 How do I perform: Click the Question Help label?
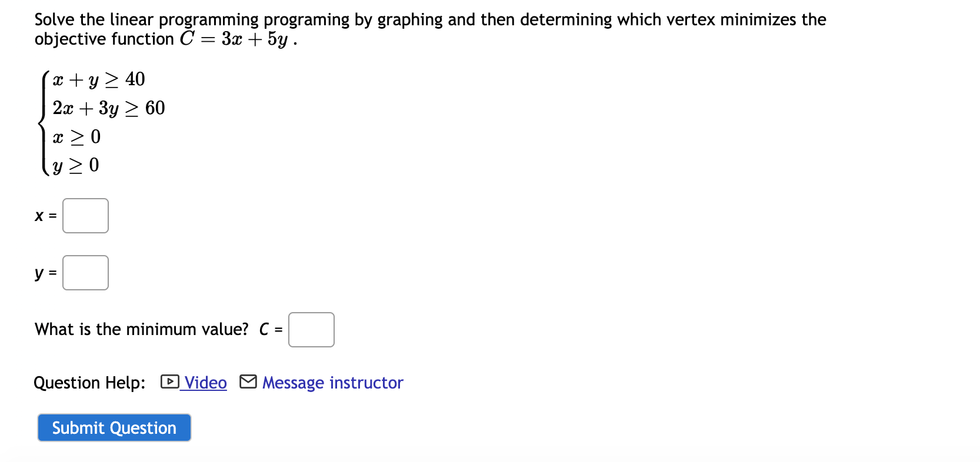(89, 383)
